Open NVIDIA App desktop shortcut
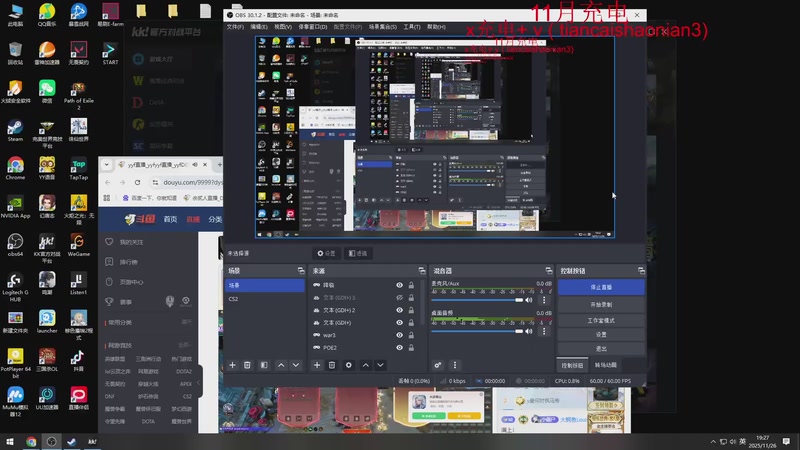The image size is (800, 450). [15, 207]
